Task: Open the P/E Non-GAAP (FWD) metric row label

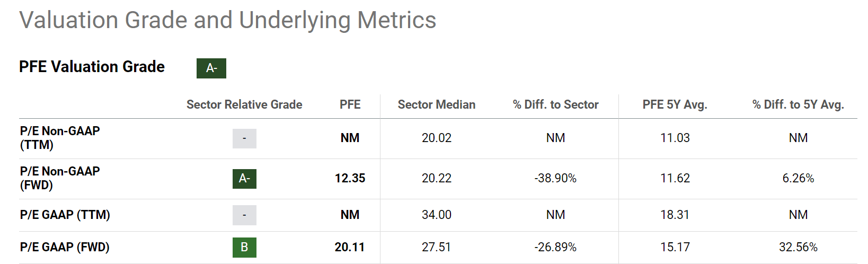Action: 60,178
